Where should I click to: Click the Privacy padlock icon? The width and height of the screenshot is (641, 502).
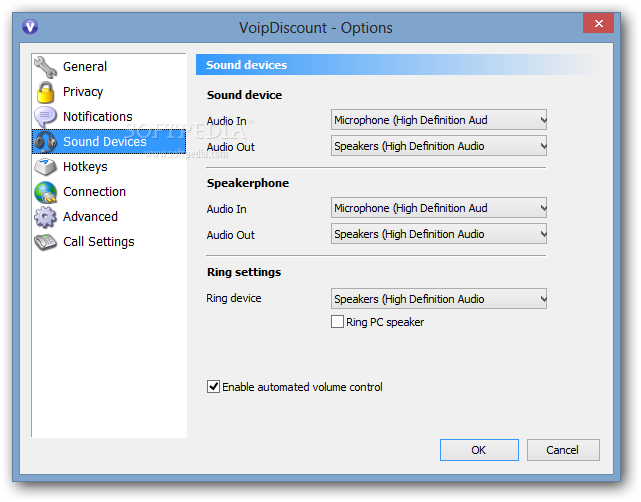[x=45, y=92]
